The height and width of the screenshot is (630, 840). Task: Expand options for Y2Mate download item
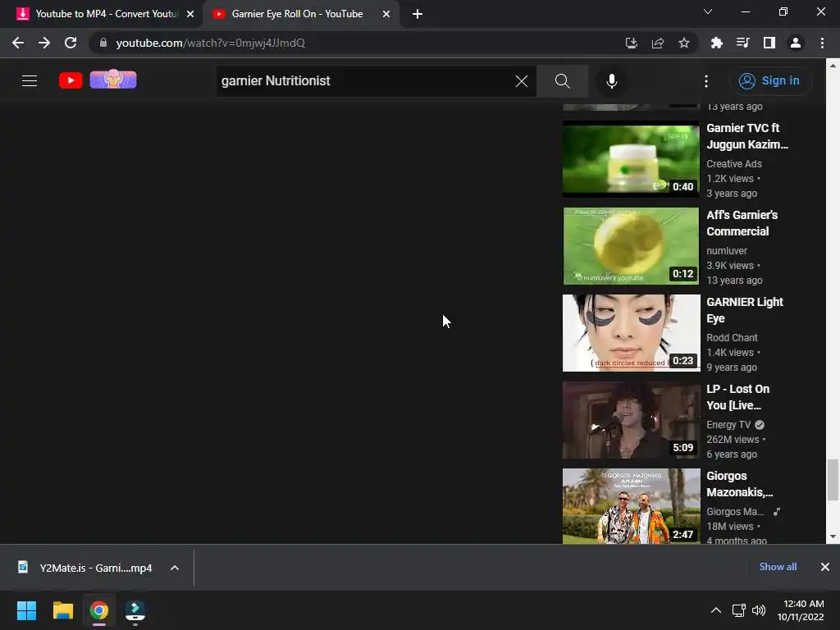(175, 568)
